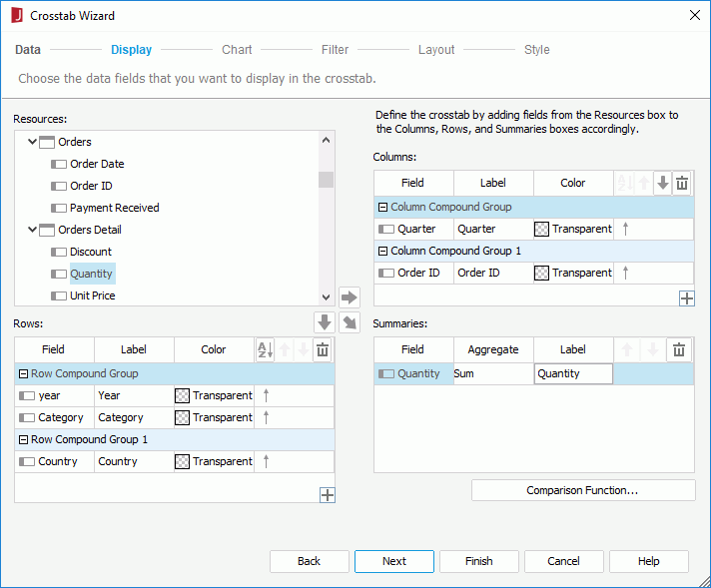Image resolution: width=711 pixels, height=588 pixels.
Task: Click the Next button
Action: [394, 561]
